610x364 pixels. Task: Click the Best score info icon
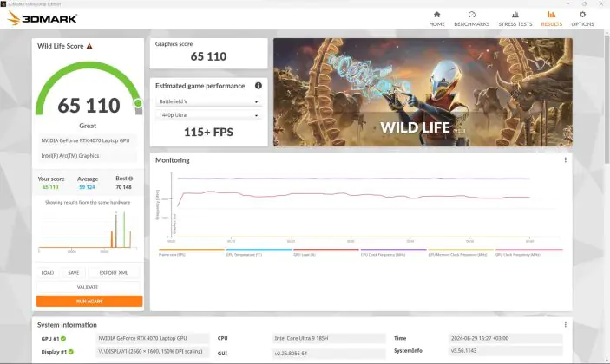tap(131, 179)
